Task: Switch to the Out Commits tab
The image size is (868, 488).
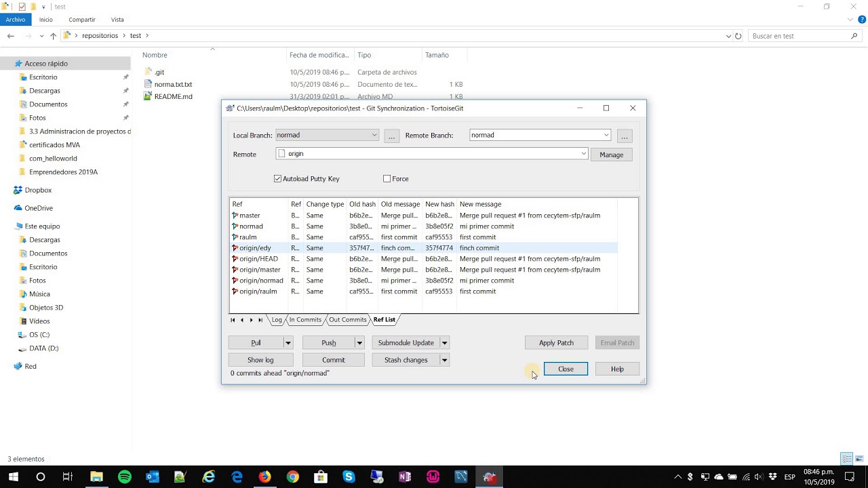Action: [348, 320]
